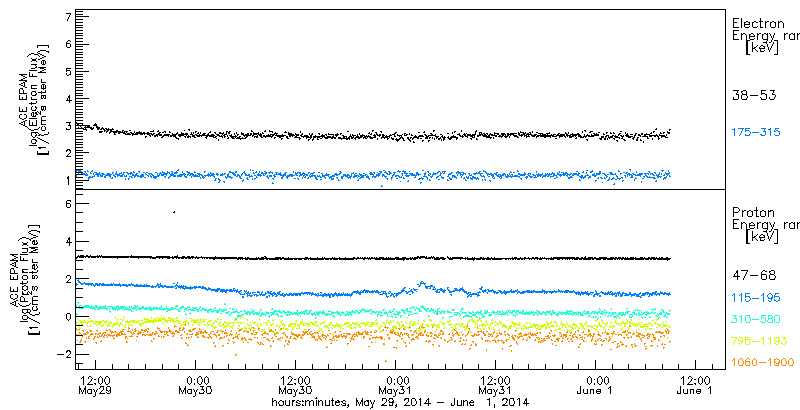The height and width of the screenshot is (410, 800).
Task: Click tick label 3 on electron panel
Action: [70, 125]
